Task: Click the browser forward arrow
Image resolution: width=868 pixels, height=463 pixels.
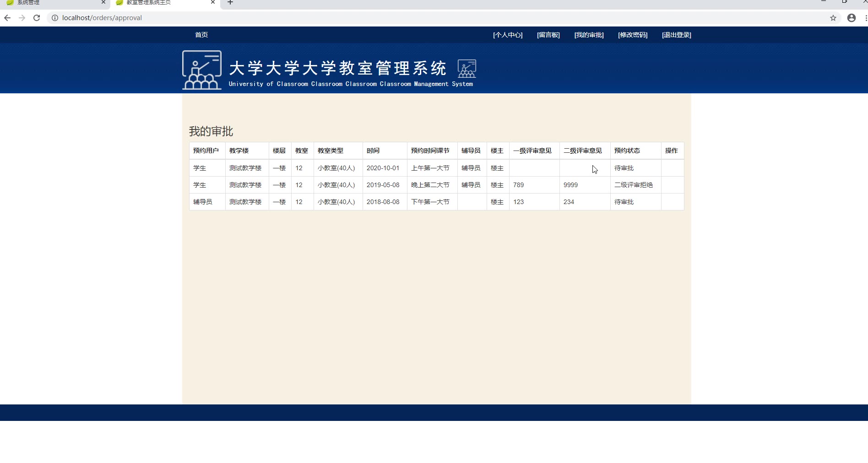Action: pyautogui.click(x=22, y=18)
